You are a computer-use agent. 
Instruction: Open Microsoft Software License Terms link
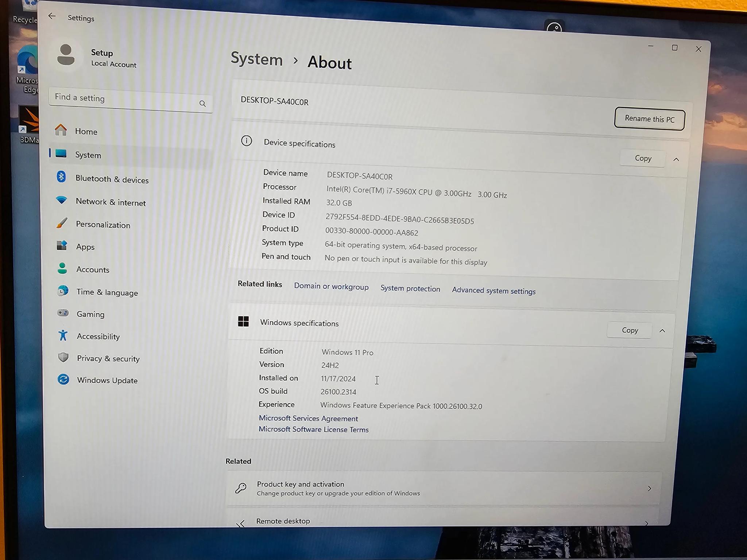click(314, 429)
